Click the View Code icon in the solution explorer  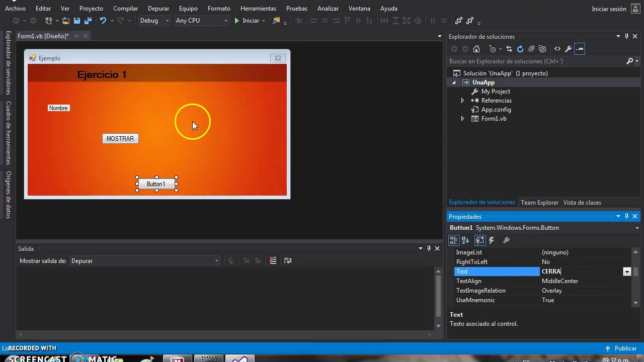(557, 49)
